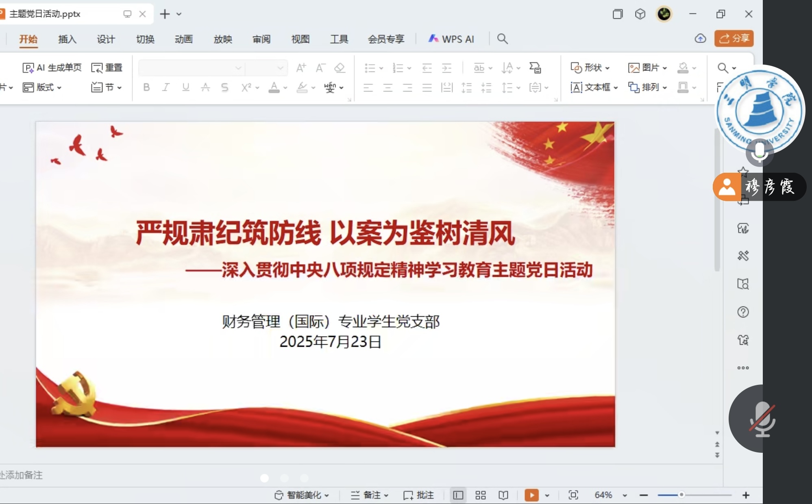The image size is (812, 504).
Task: Open the 审阅 review tab
Action: pyautogui.click(x=261, y=39)
